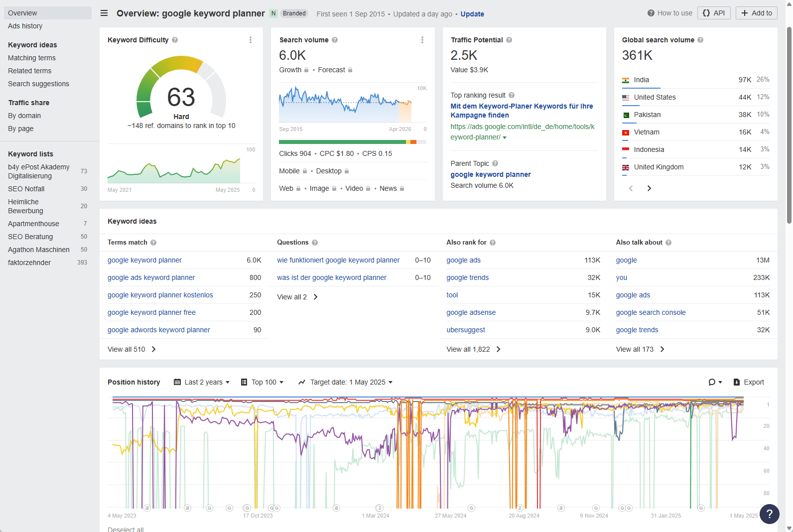Click the Google update marker near 17 Oct 2023
The width and height of the screenshot is (793, 532).
pyautogui.click(x=246, y=508)
